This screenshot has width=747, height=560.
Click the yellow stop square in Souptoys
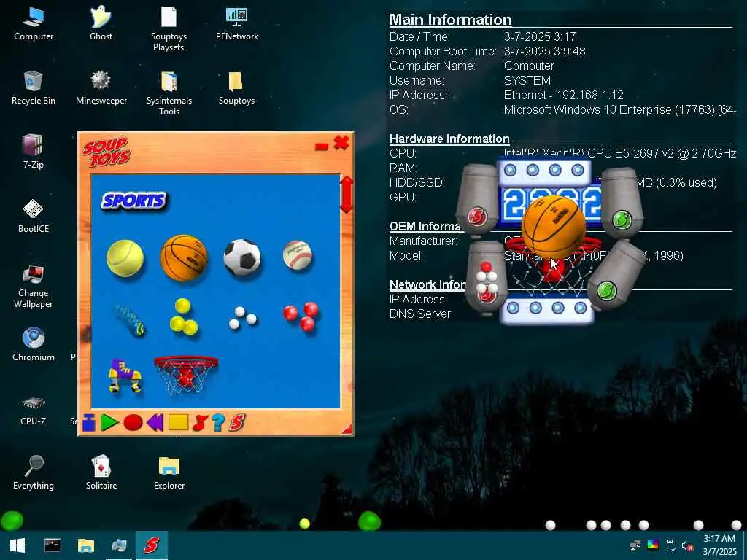tap(178, 422)
